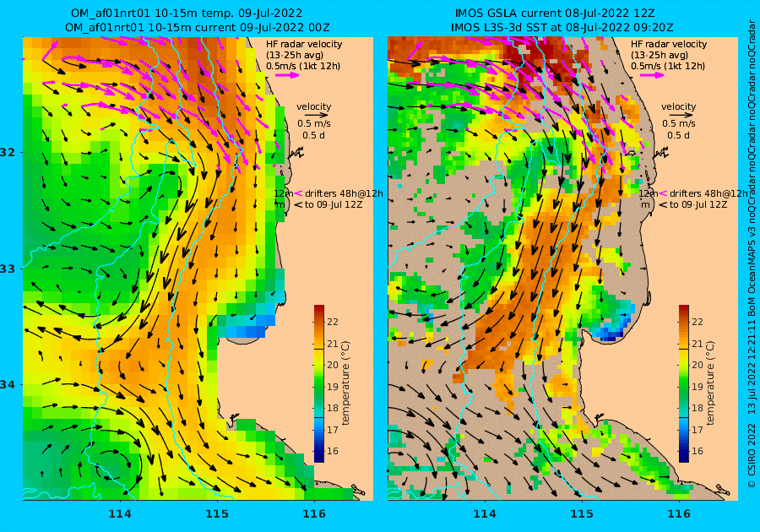Click the dark blue cold patch in the right map
760x532 pixels.
[611, 334]
